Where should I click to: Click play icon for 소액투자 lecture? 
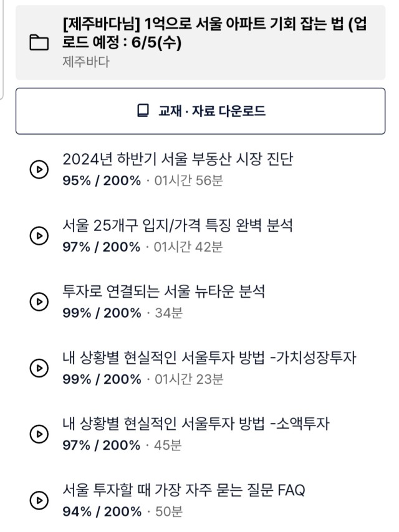click(39, 434)
